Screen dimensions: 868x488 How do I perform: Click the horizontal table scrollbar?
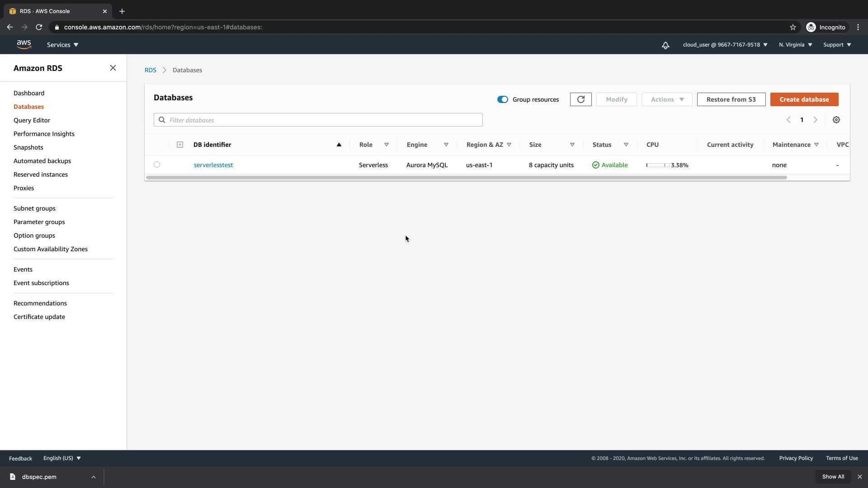(466, 178)
